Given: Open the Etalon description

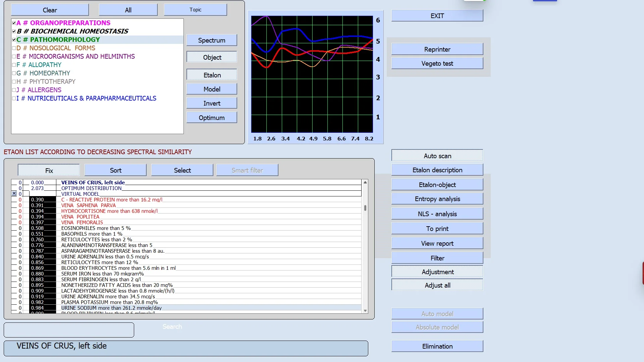Looking at the screenshot, I should click(437, 170).
